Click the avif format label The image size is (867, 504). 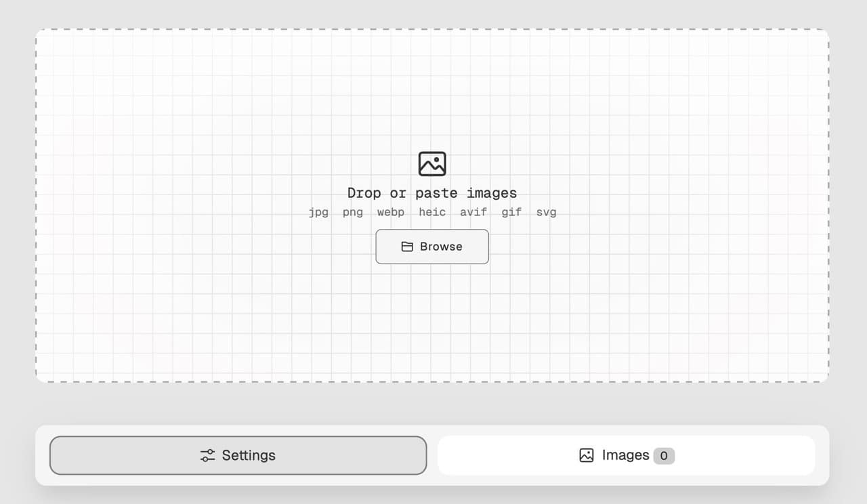pos(473,212)
